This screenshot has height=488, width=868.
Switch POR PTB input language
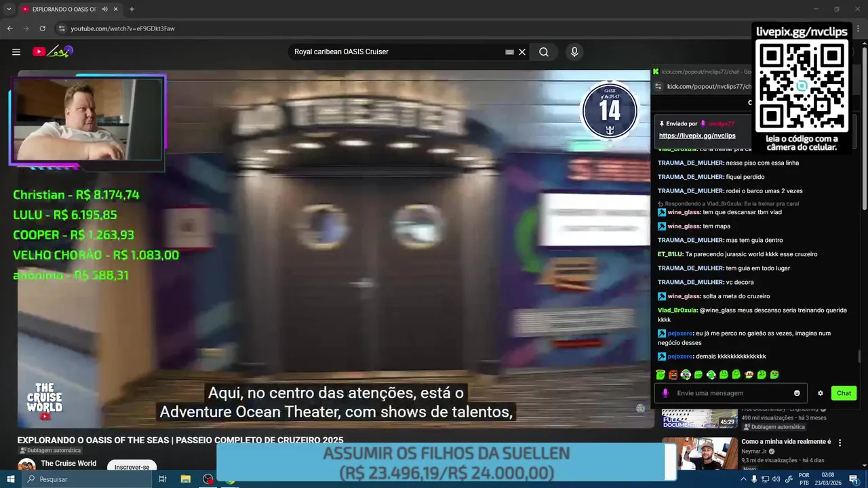tap(804, 479)
